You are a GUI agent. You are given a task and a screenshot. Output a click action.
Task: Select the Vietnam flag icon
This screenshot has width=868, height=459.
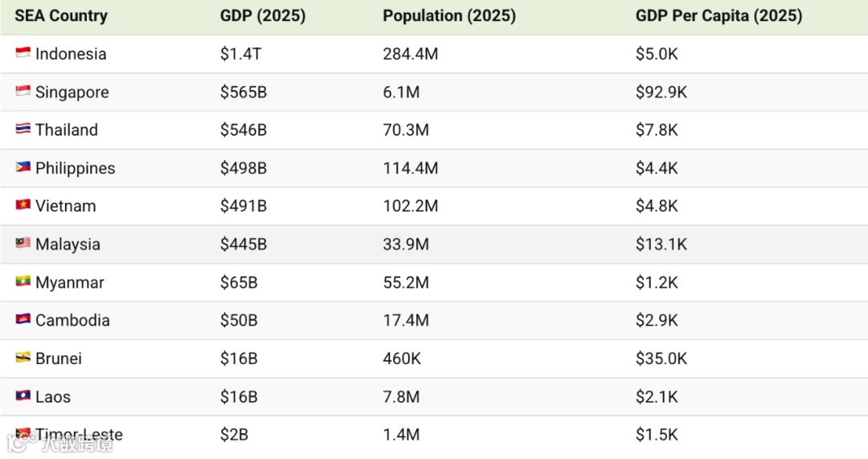[23, 206]
